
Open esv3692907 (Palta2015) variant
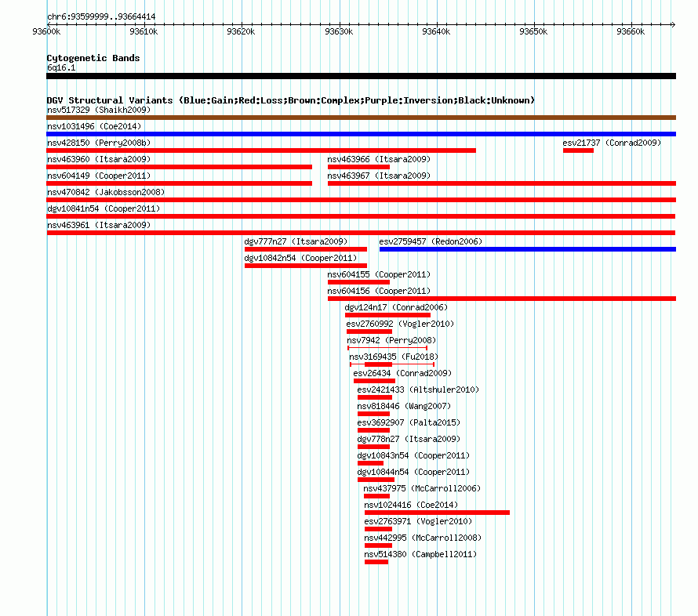tap(409, 422)
